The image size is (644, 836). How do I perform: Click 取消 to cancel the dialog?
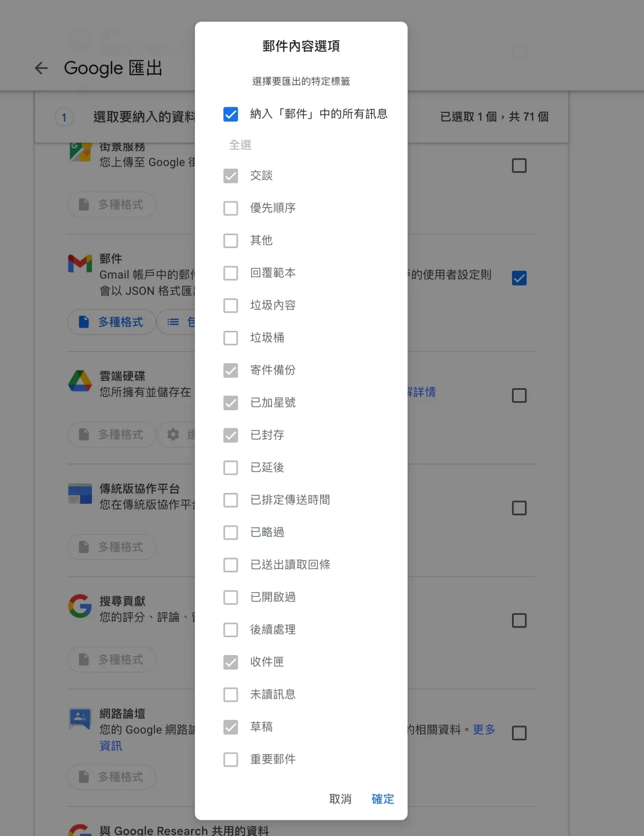click(x=340, y=799)
